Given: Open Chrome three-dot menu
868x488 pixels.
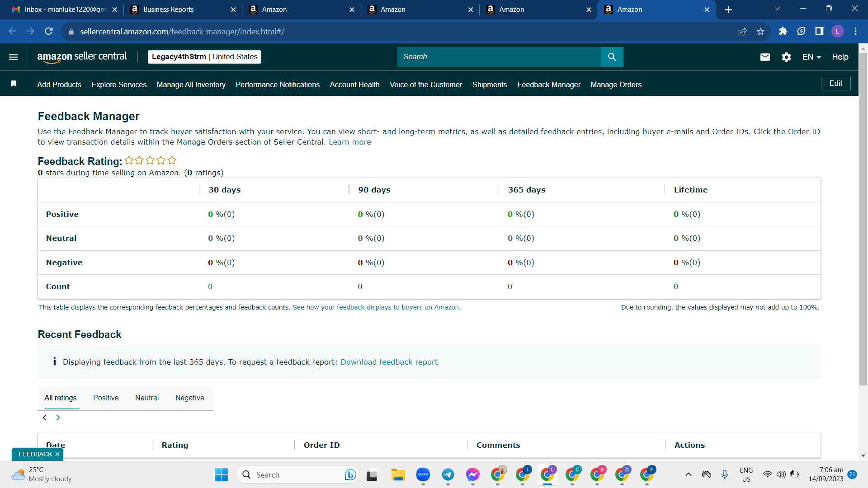Looking at the screenshot, I should point(855,31).
